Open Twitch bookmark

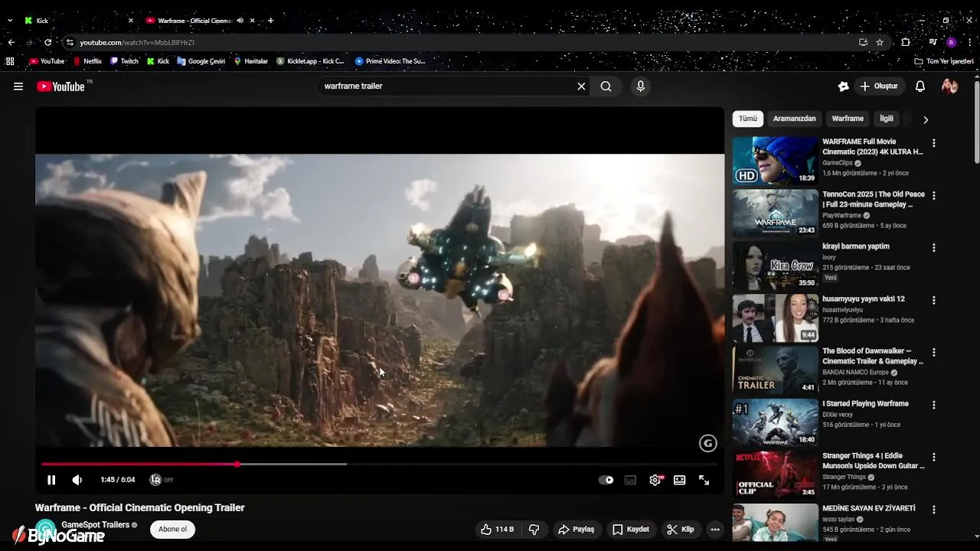pyautogui.click(x=124, y=61)
